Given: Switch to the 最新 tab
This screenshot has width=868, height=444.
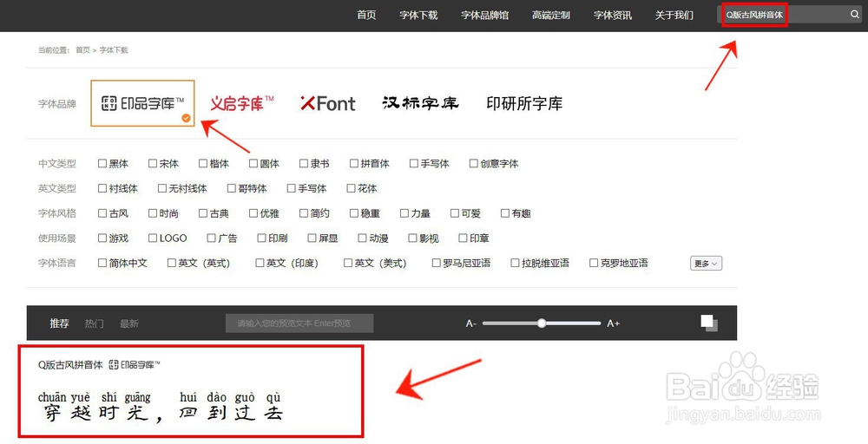Looking at the screenshot, I should (129, 323).
